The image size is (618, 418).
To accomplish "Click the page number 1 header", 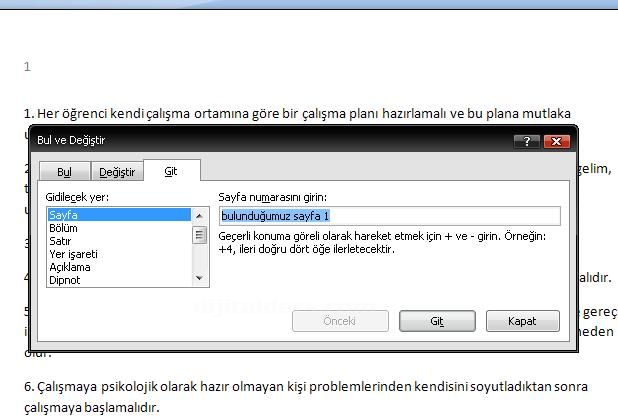I will pos(27,67).
